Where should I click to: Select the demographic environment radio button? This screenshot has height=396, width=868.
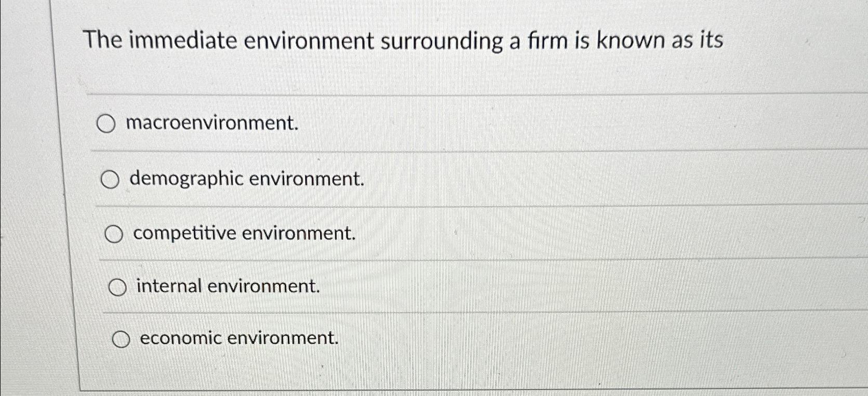pyautogui.click(x=111, y=179)
